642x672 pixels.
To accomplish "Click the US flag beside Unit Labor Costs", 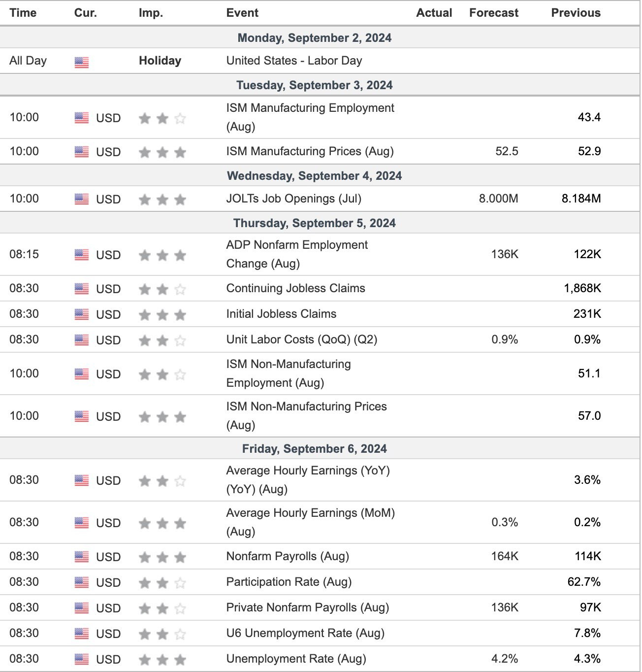I will coord(82,340).
